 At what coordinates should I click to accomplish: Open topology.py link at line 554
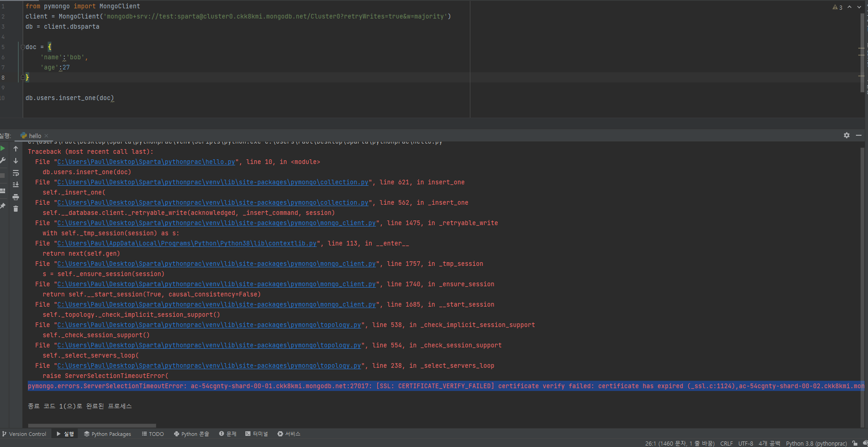pos(209,345)
